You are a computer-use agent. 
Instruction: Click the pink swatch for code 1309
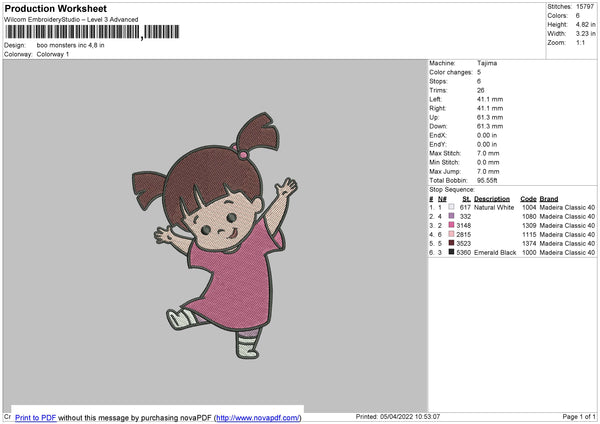[x=452, y=225]
